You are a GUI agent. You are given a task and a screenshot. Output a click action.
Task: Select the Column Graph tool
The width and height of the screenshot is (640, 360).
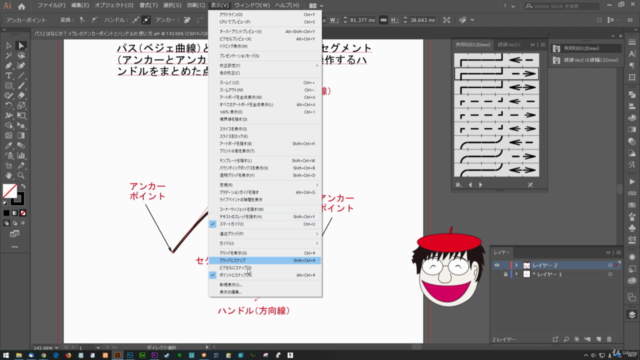[21, 156]
